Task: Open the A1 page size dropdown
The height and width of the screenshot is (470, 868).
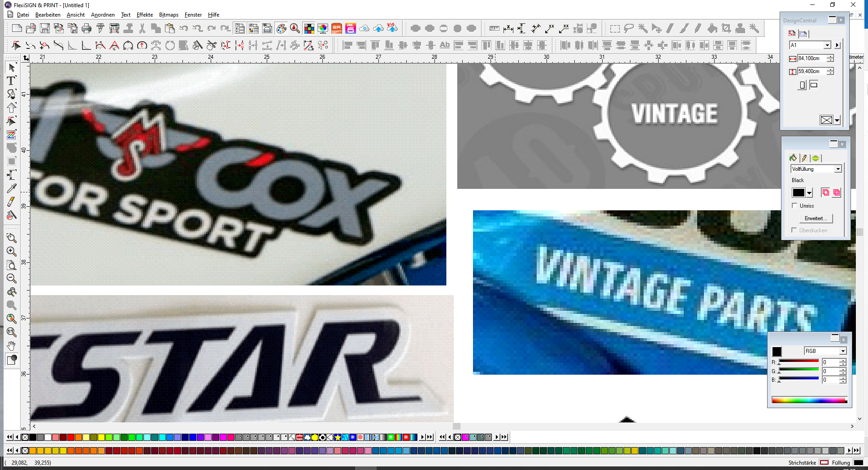Action: [x=827, y=45]
